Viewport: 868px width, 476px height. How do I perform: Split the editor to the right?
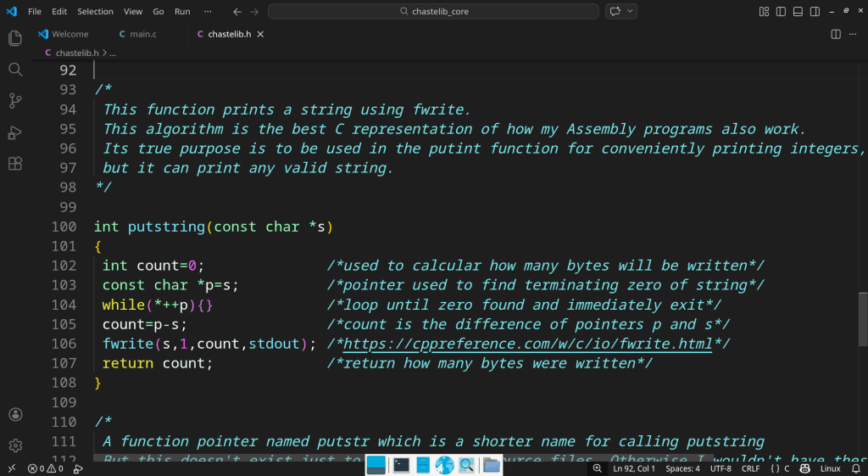(836, 34)
